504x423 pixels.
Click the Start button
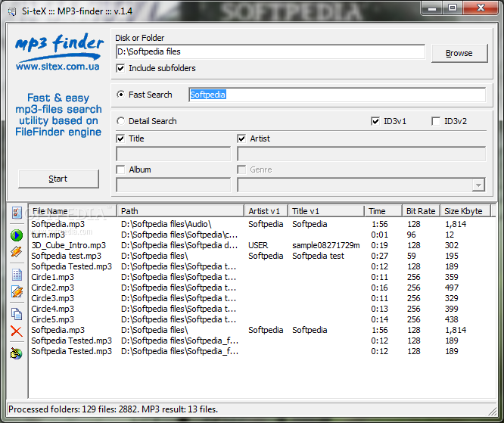pos(58,179)
